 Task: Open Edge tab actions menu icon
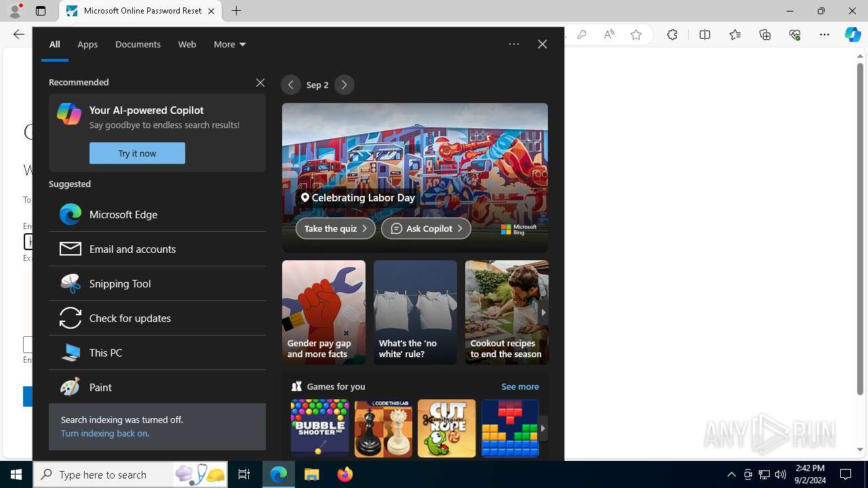(x=41, y=11)
